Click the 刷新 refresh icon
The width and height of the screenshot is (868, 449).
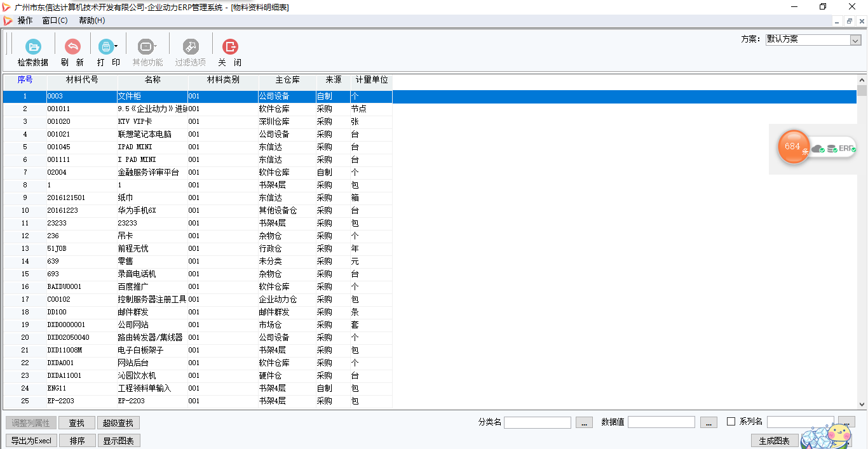click(72, 47)
